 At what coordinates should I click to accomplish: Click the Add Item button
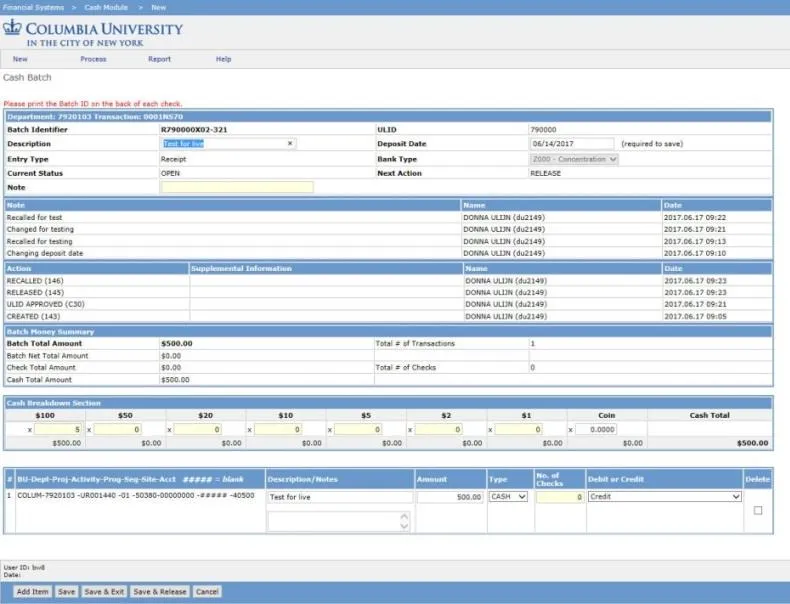pyautogui.click(x=33, y=591)
